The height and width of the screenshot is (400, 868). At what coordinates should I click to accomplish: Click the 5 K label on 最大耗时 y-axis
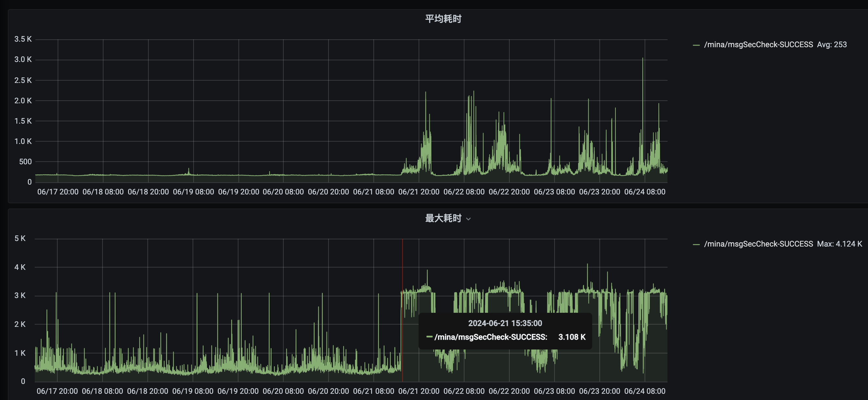point(20,238)
